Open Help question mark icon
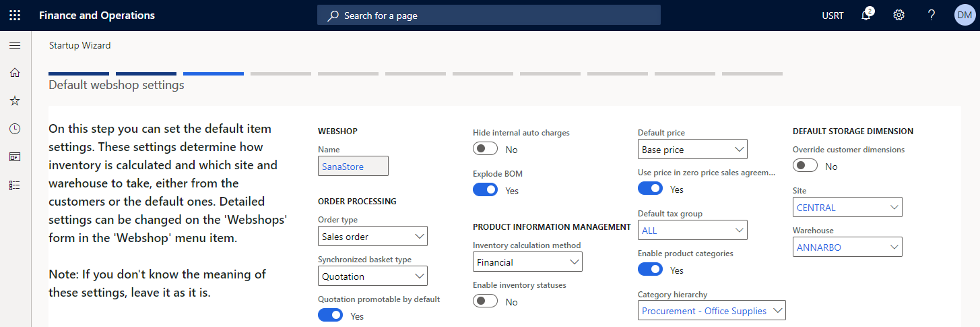980x327 pixels. pyautogui.click(x=932, y=15)
